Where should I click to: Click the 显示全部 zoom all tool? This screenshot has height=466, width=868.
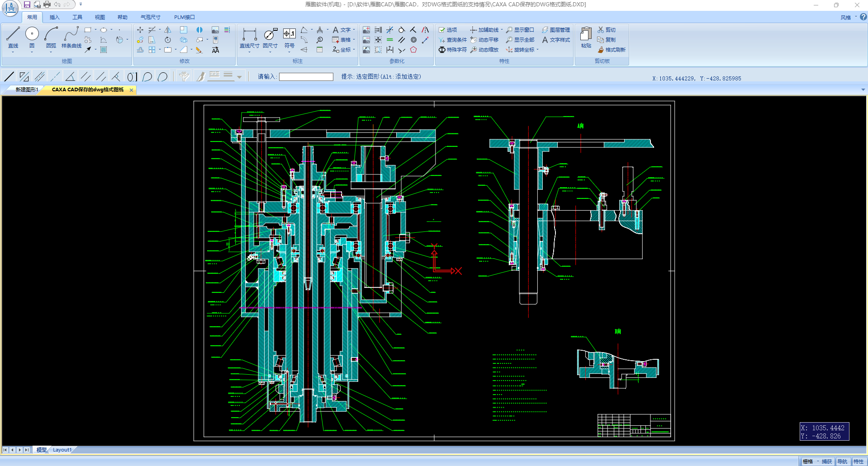tap(520, 40)
